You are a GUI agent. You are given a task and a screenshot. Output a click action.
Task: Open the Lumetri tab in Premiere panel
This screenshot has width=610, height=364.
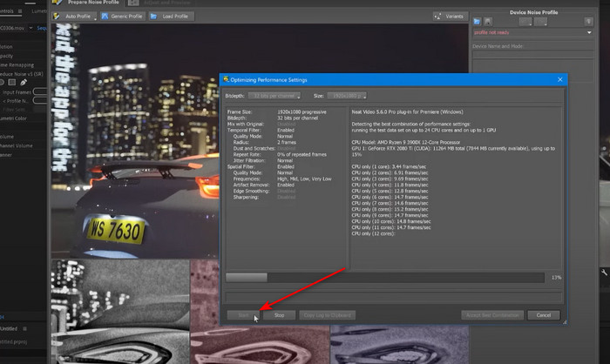(x=39, y=11)
